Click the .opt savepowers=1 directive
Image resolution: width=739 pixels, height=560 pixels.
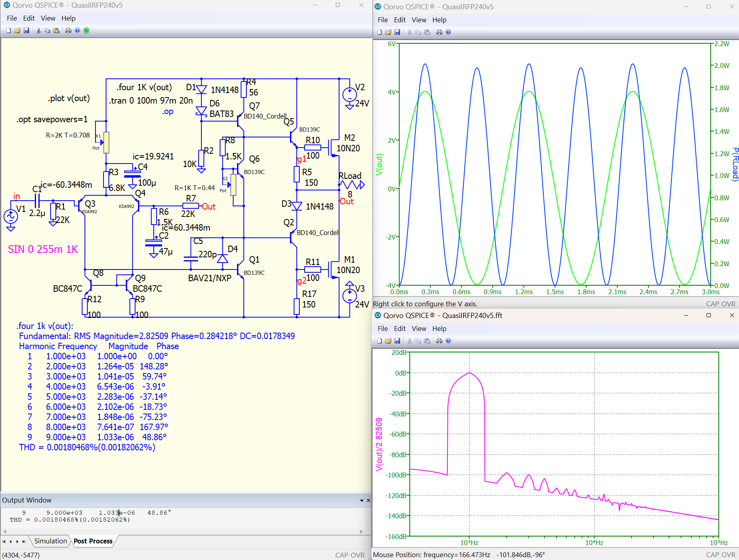click(52, 119)
